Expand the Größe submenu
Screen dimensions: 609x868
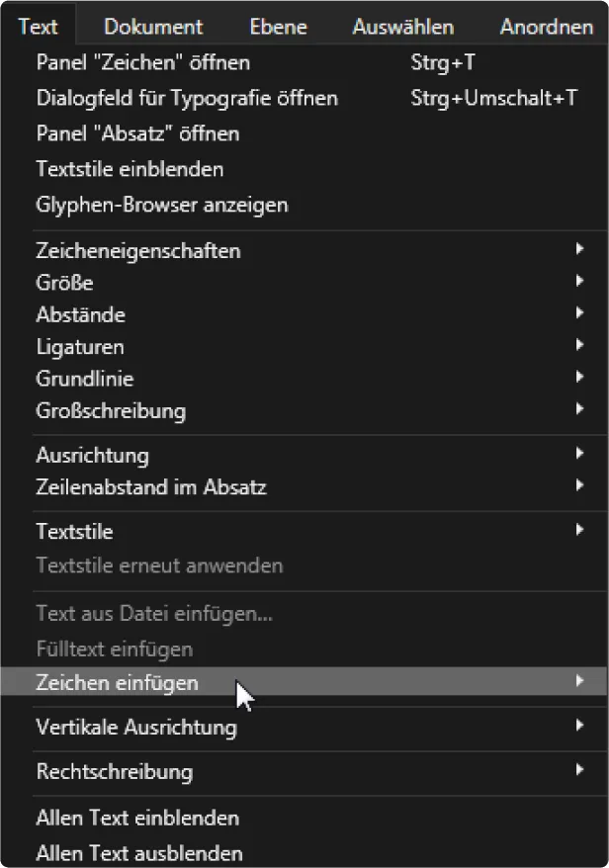65,283
